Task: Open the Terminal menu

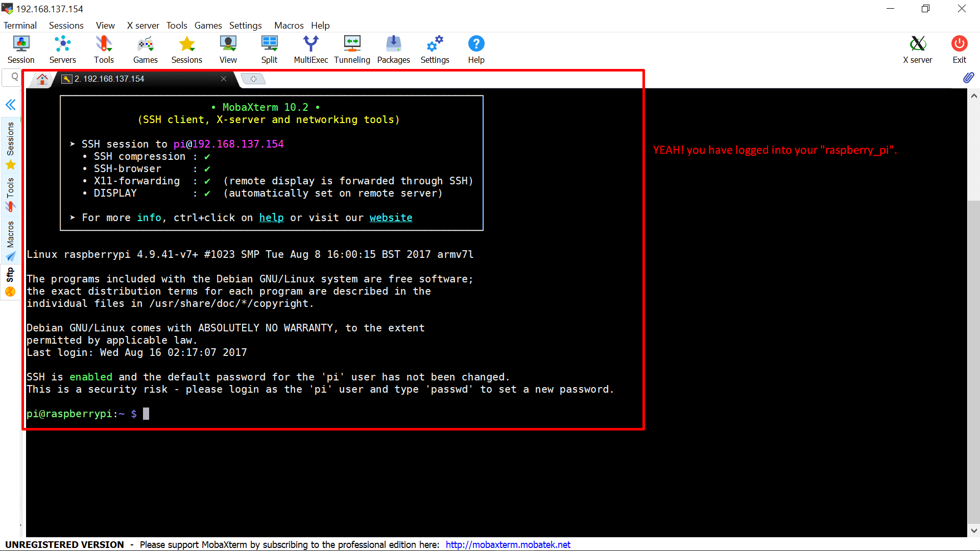Action: tap(20, 26)
